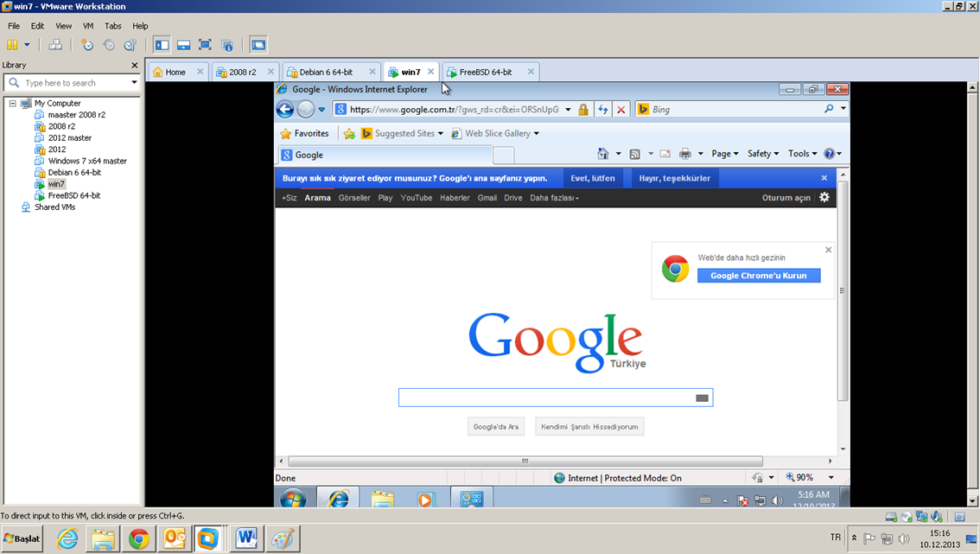Click the RSS feeds icon
This screenshot has width=980, height=554.
(635, 154)
